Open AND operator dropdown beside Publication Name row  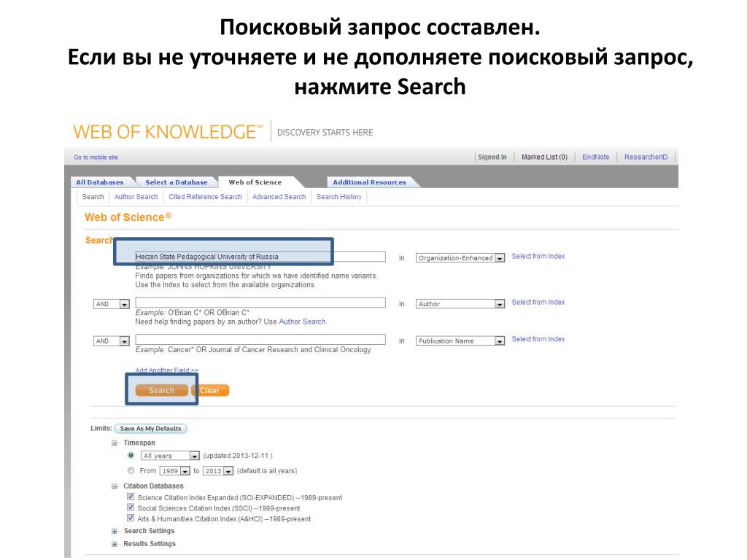pos(112,341)
